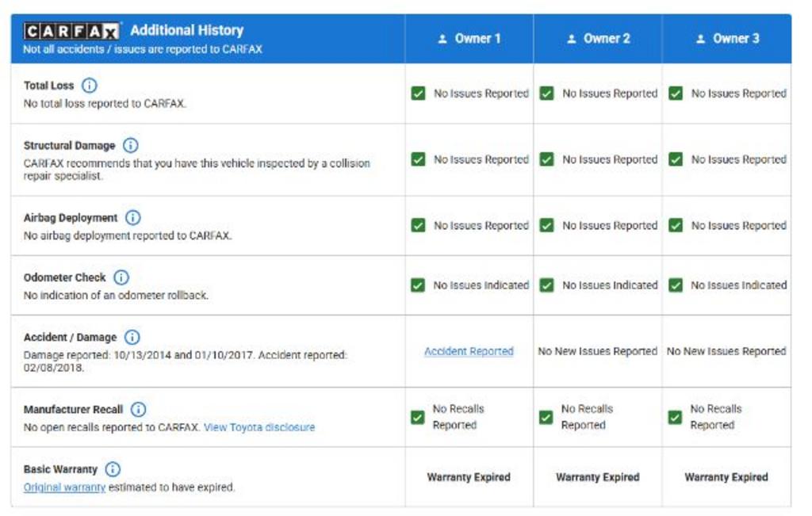Select the Owner 3 column header

point(727,39)
